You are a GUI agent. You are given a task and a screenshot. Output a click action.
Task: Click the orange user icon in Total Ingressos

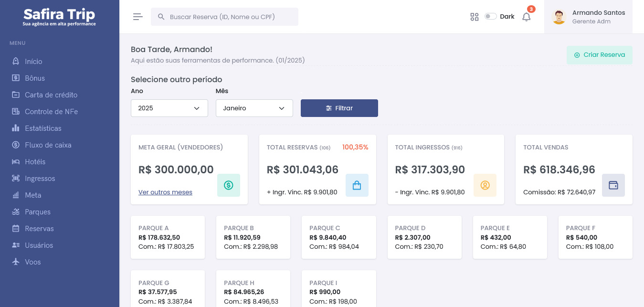click(485, 185)
